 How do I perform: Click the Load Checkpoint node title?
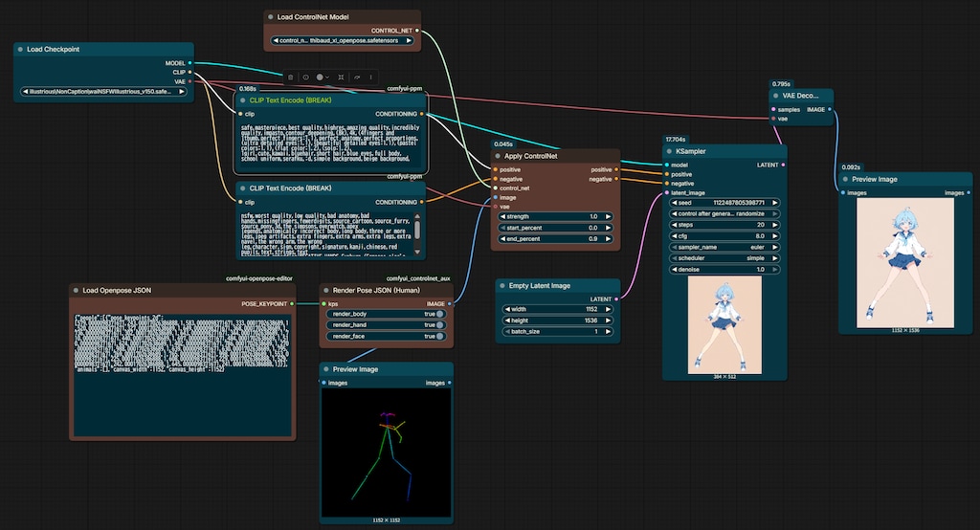click(x=54, y=50)
